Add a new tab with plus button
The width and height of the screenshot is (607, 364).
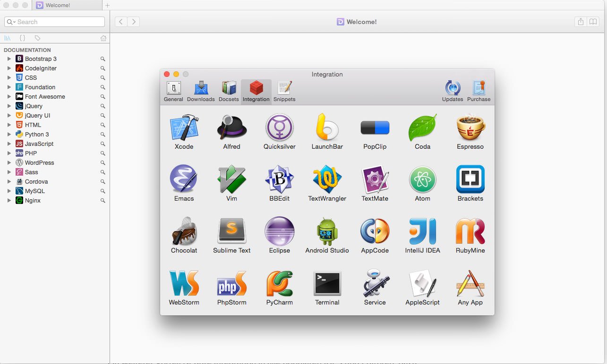point(107,5)
